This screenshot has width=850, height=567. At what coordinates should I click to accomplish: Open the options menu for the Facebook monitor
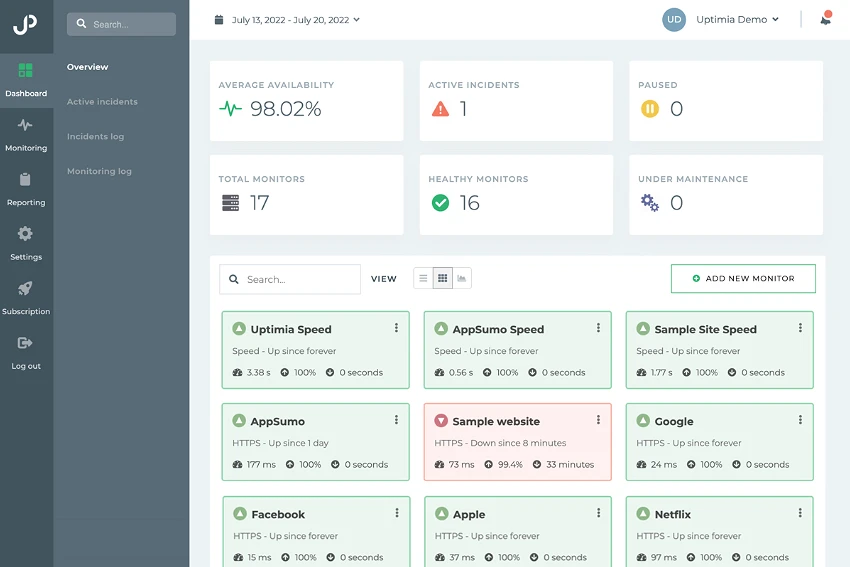pyautogui.click(x=397, y=513)
